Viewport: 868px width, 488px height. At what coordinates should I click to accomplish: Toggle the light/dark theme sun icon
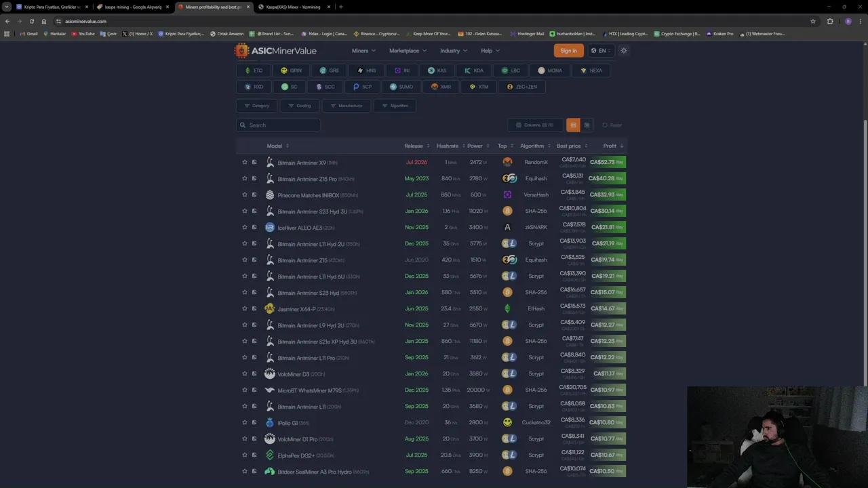[624, 51]
